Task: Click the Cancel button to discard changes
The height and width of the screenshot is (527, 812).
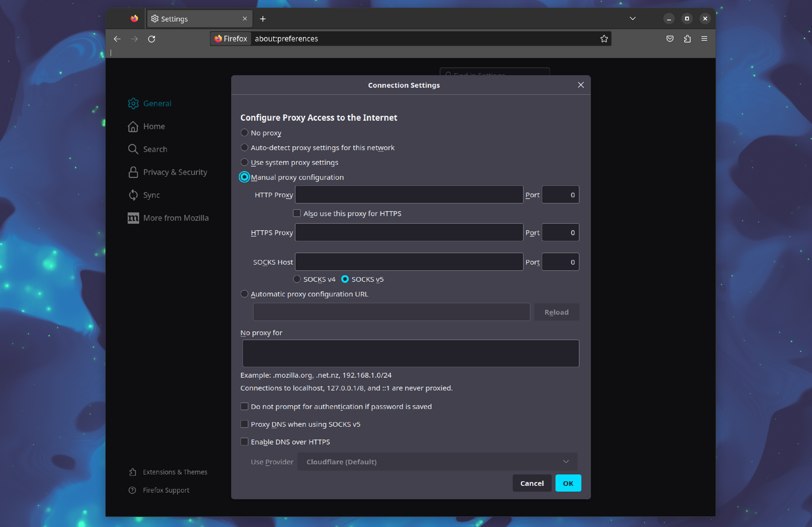Action: 532,483
